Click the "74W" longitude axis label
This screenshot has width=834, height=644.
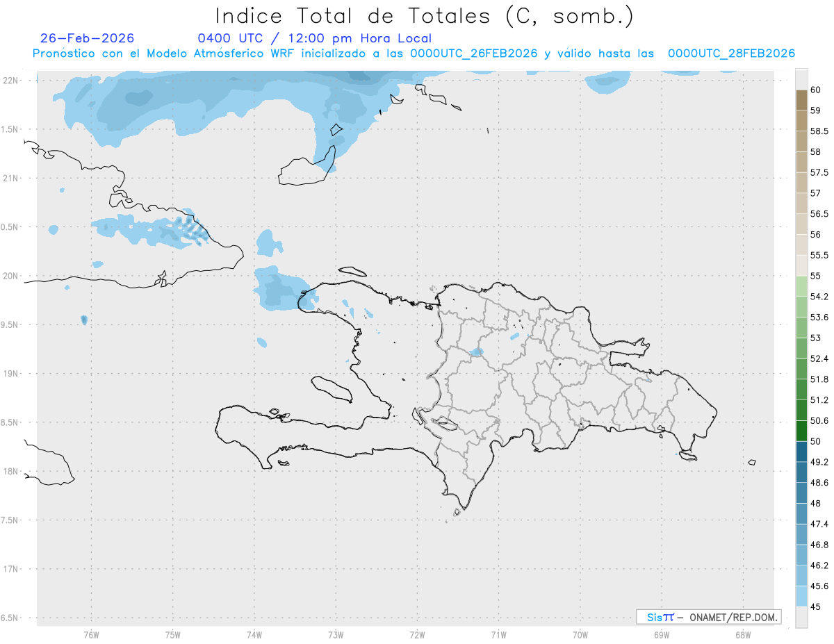click(x=254, y=634)
